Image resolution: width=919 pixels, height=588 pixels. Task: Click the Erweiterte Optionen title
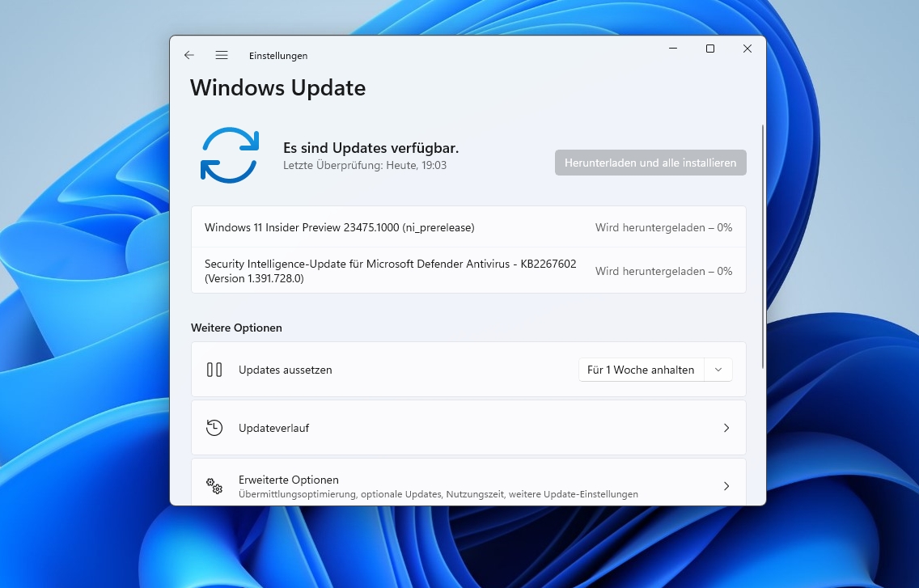(x=288, y=480)
